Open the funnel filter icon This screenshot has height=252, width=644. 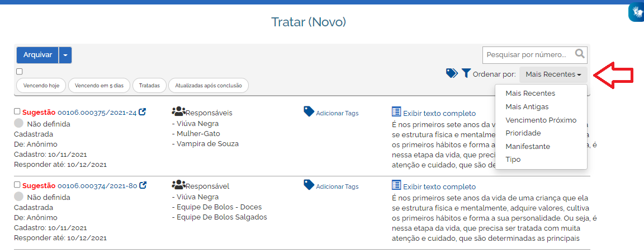click(466, 73)
